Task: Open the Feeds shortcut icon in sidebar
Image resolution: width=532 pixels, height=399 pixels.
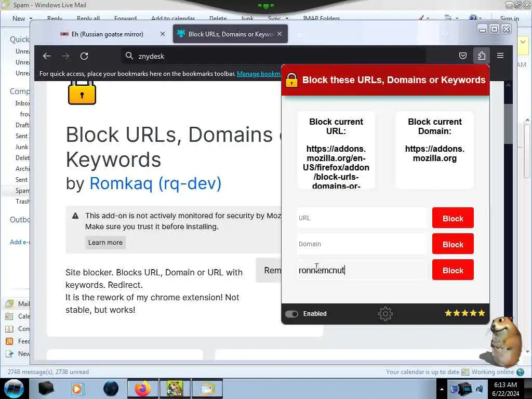Action: tap(9, 341)
